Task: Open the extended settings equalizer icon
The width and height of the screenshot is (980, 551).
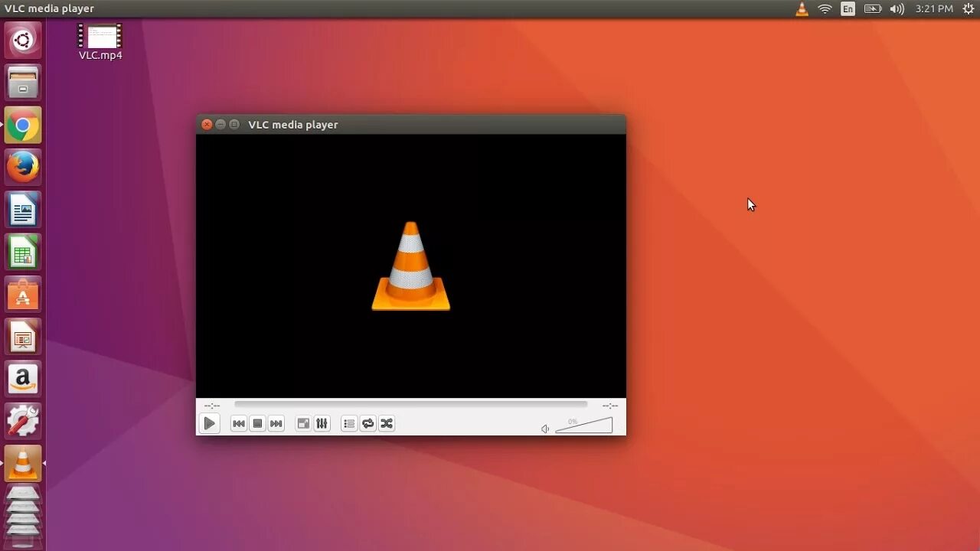Action: [322, 423]
